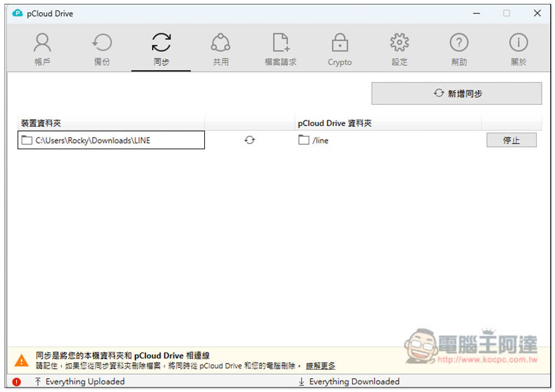This screenshot has height=392, width=555.
Task: Open the 關於 about info tab
Action: pyautogui.click(x=518, y=49)
